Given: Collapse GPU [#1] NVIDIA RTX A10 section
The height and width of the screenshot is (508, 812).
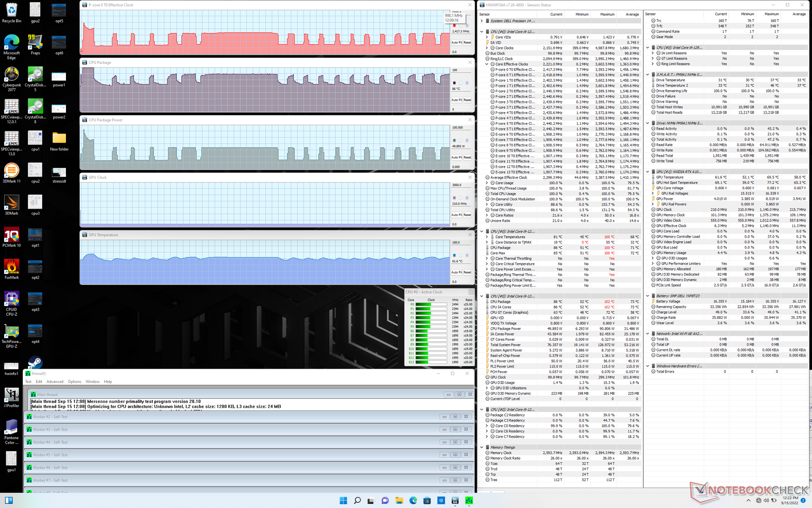Looking at the screenshot, I should tap(647, 172).
